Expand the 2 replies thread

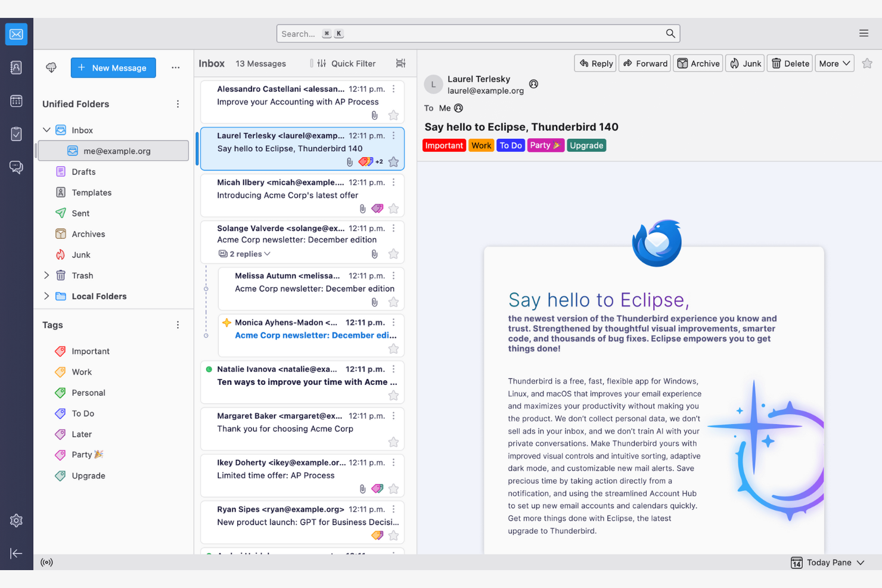(x=244, y=253)
